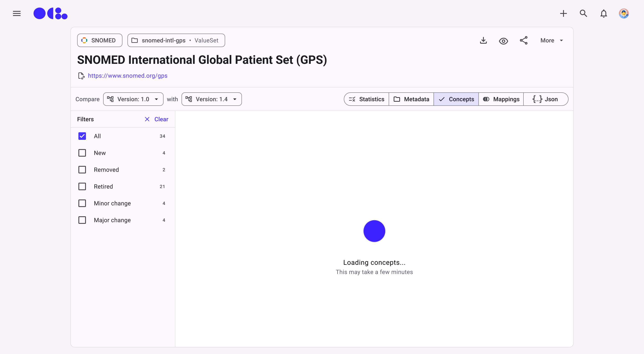This screenshot has height=354, width=644.
Task: Click the download icon
Action: point(483,41)
